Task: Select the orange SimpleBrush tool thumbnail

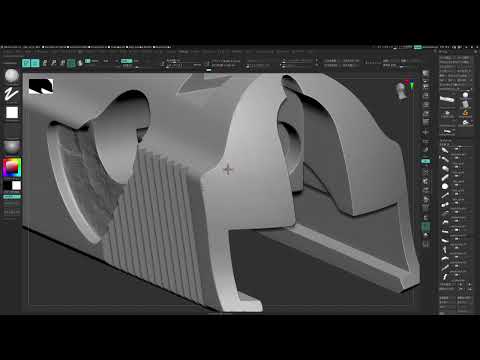Action: click(x=466, y=114)
